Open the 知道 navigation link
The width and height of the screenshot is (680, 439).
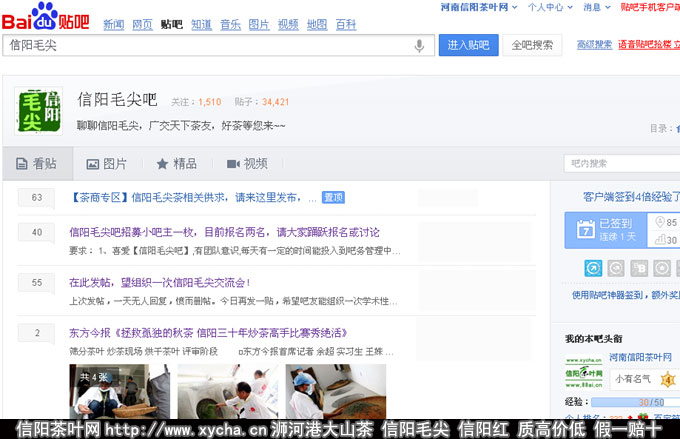tap(202, 25)
